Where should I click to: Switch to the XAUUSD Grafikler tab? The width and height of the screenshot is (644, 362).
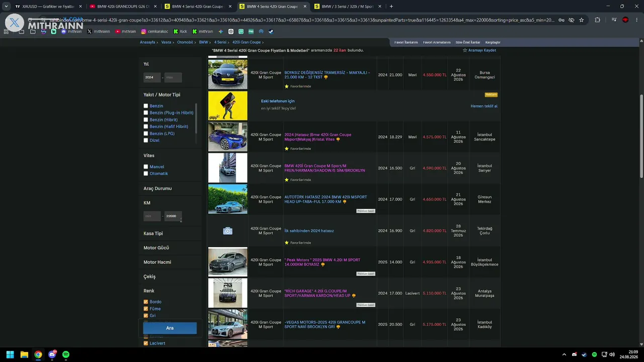tap(49, 7)
